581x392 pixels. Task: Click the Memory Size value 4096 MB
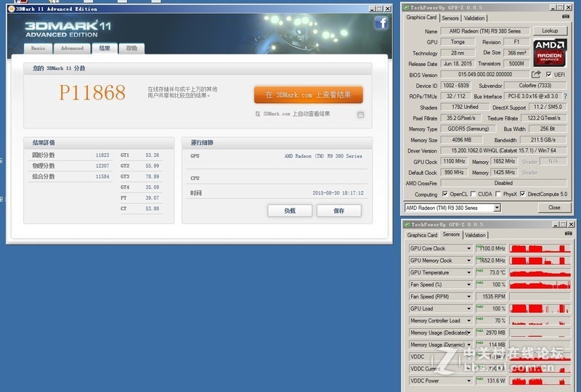(462, 140)
